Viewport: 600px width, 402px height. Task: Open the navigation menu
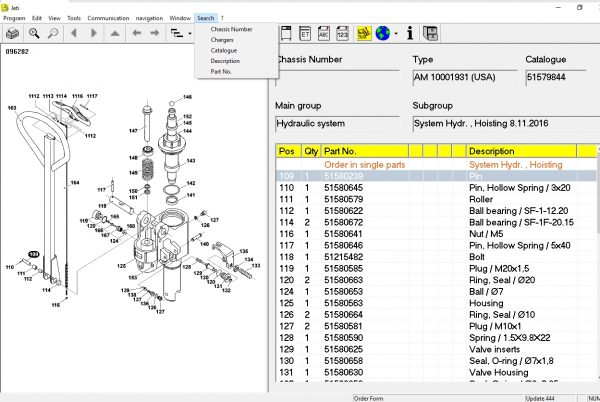pos(149,18)
